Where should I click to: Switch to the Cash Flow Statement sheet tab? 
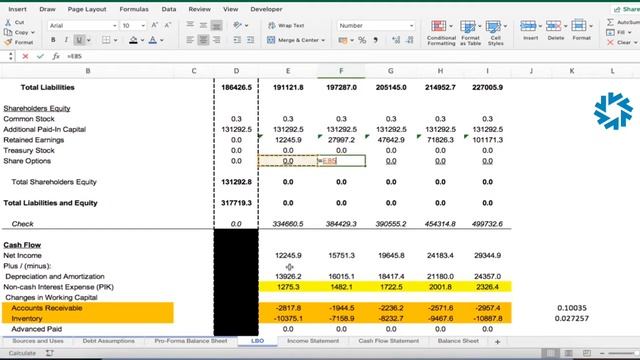(389, 341)
